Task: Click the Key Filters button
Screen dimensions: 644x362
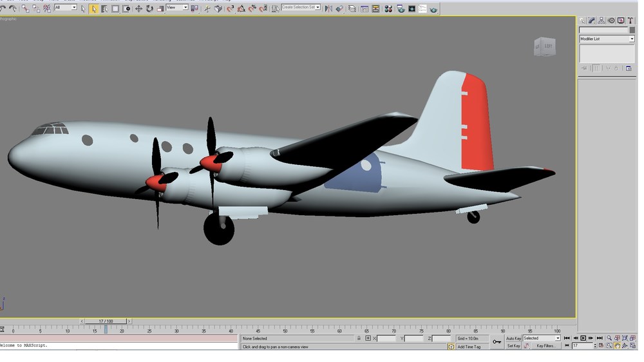Action: [x=545, y=346]
